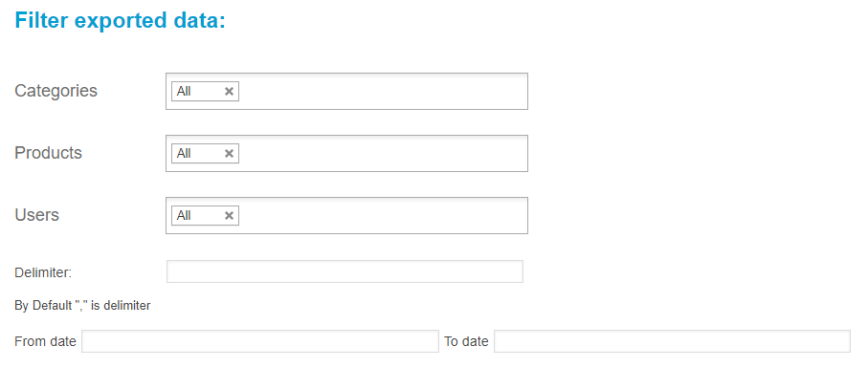Focus the Delimiter text field

pos(345,271)
